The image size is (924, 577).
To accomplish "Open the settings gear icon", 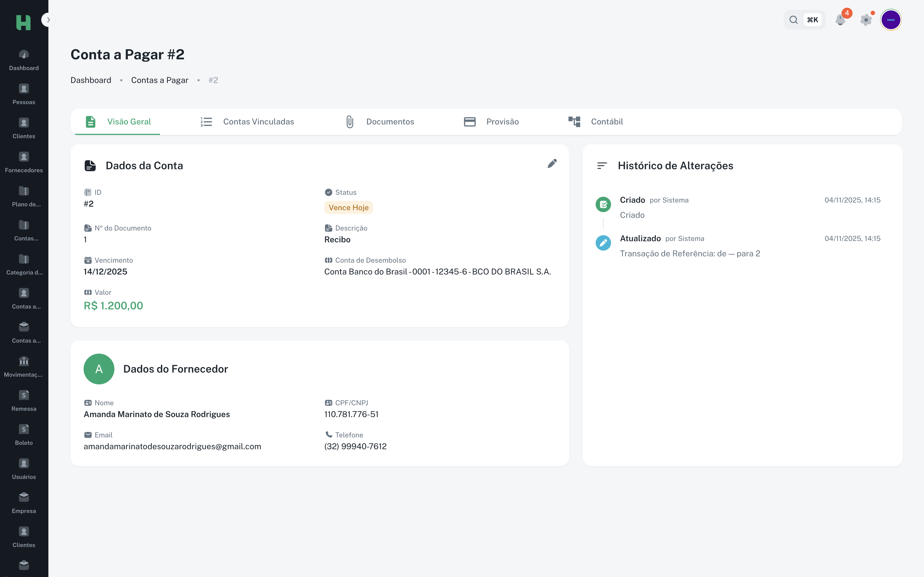I will click(x=866, y=20).
